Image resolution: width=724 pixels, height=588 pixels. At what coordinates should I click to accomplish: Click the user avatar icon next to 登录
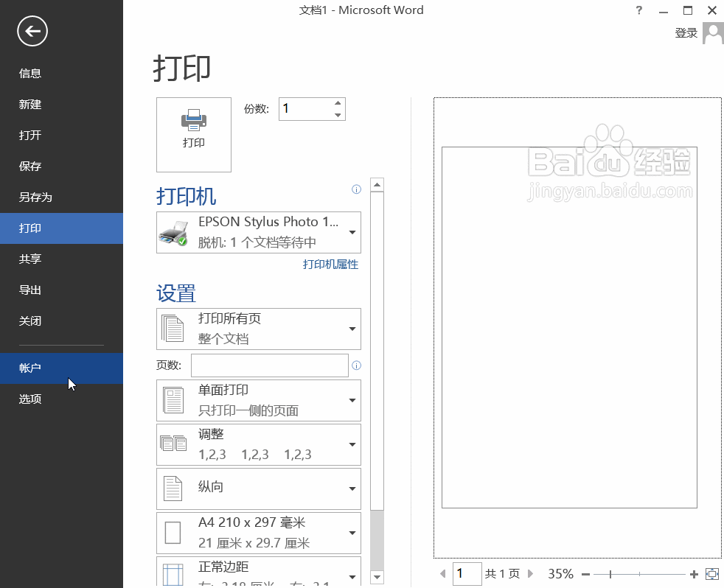tap(713, 33)
